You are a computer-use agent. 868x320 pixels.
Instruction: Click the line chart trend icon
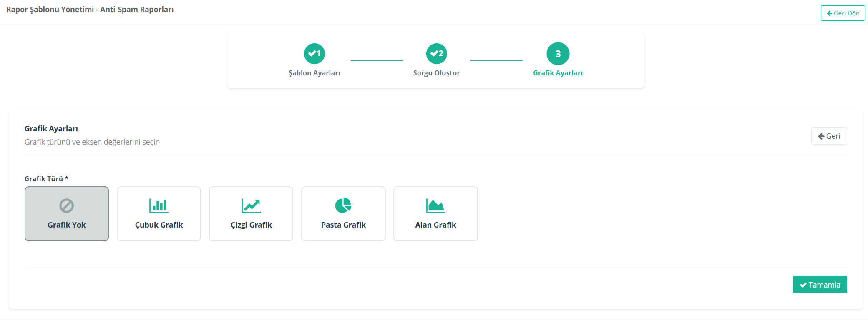[x=251, y=205]
